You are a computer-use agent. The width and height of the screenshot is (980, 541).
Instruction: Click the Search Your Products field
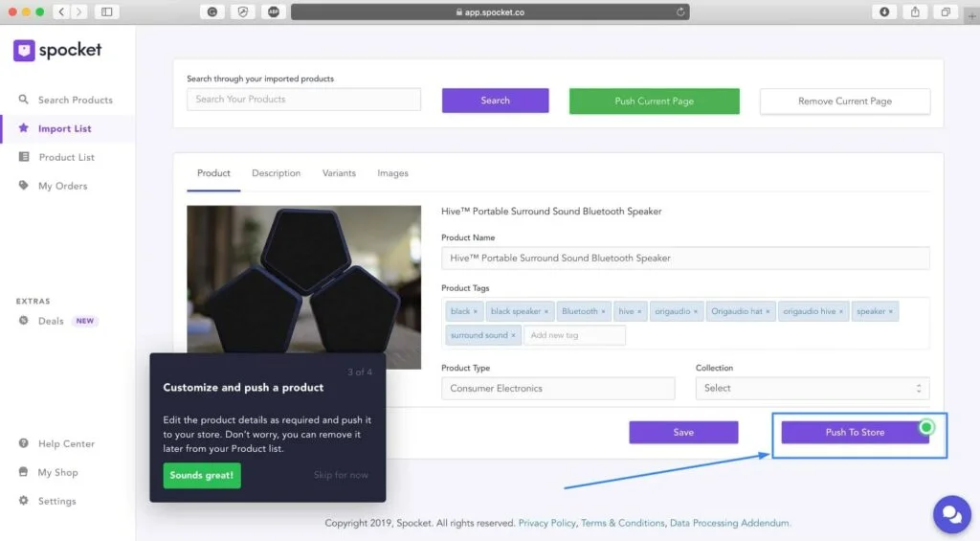(303, 100)
